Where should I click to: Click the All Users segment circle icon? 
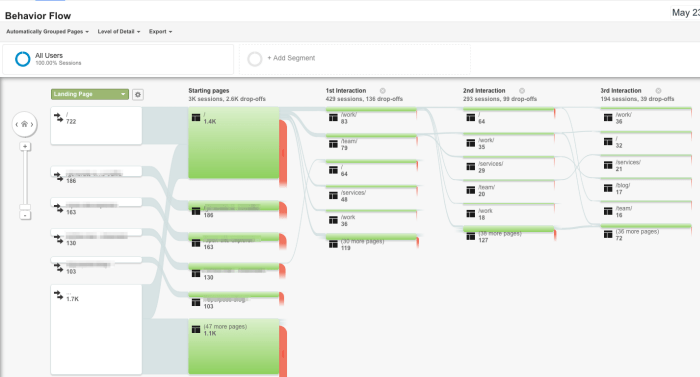22,59
